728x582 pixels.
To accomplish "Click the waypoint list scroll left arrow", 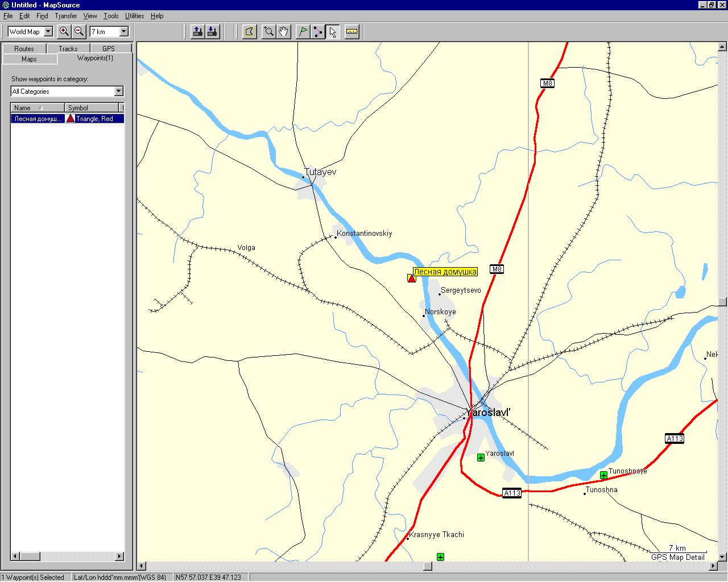I will click(15, 556).
